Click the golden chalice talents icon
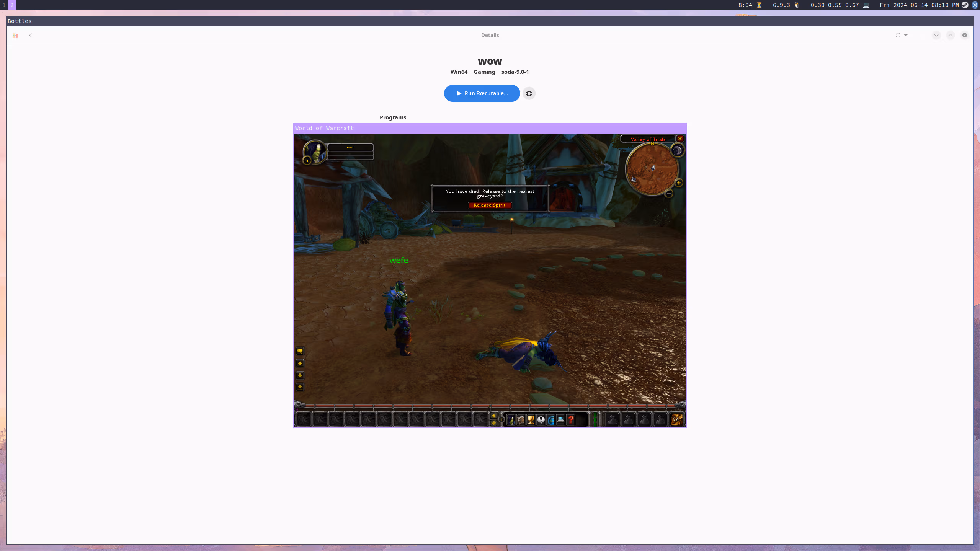 click(531, 420)
